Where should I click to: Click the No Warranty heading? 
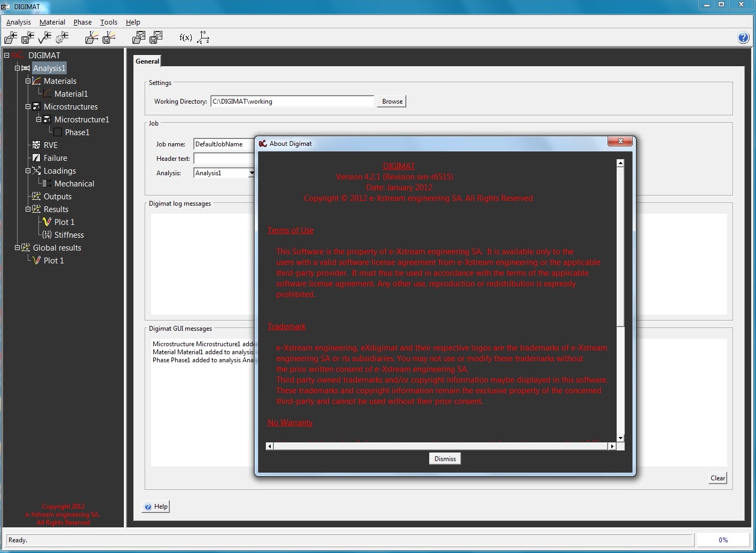coord(290,423)
